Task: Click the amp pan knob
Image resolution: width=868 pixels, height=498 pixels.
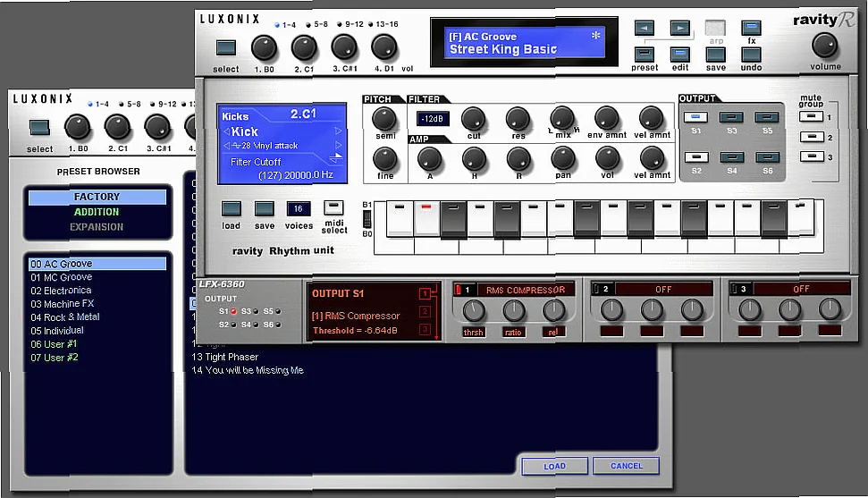Action: 563,158
